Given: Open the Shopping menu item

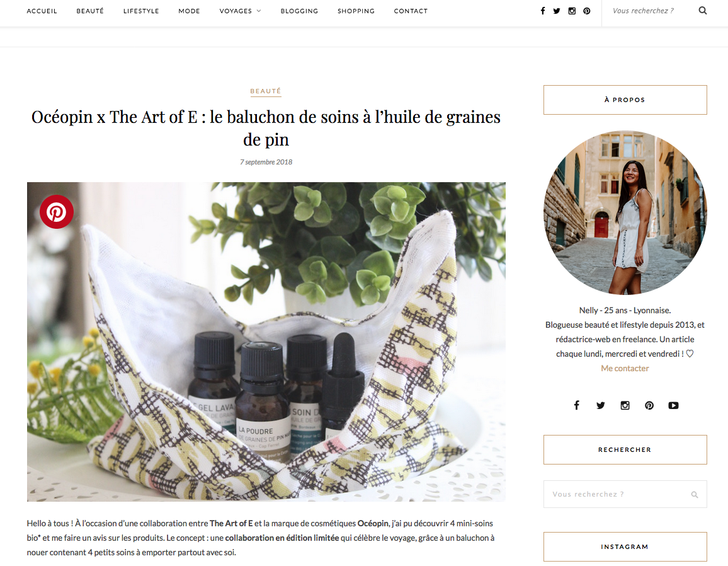Looking at the screenshot, I should (356, 11).
